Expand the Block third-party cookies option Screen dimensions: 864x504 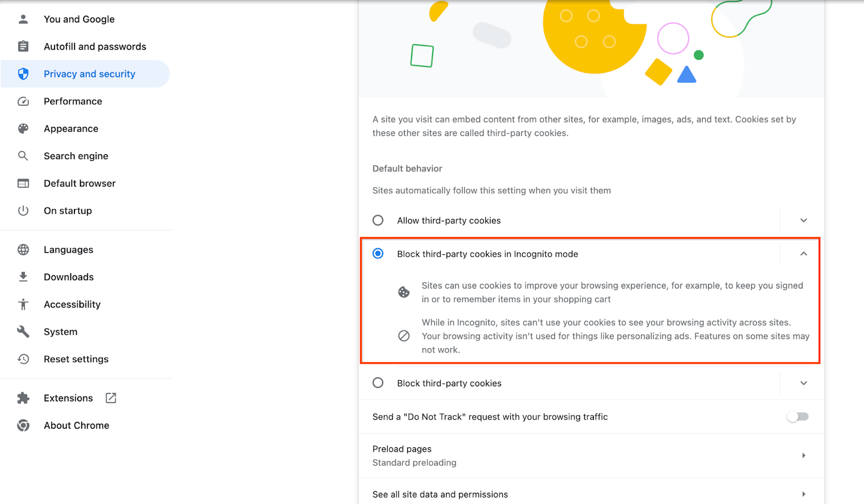803,383
